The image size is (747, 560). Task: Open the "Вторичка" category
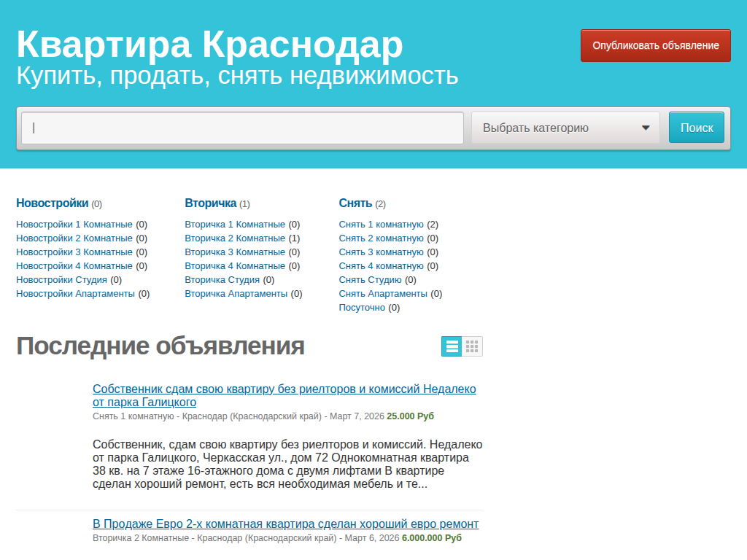click(x=209, y=203)
